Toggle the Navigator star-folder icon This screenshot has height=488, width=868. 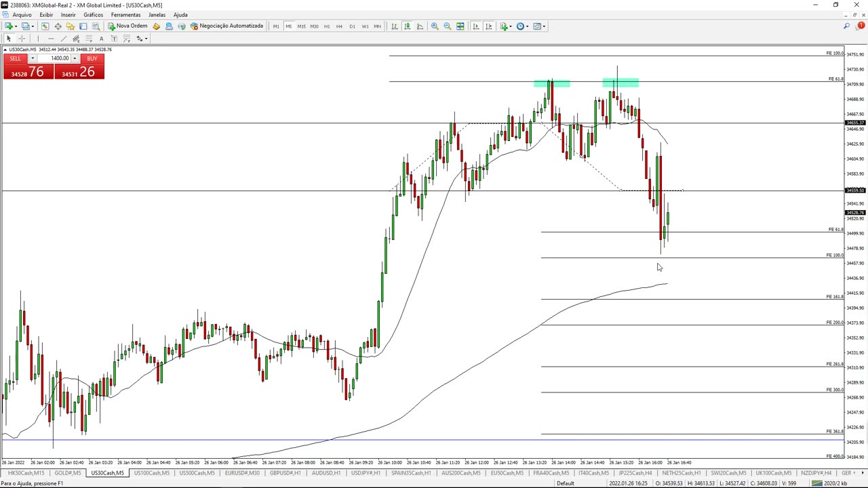pos(71,26)
